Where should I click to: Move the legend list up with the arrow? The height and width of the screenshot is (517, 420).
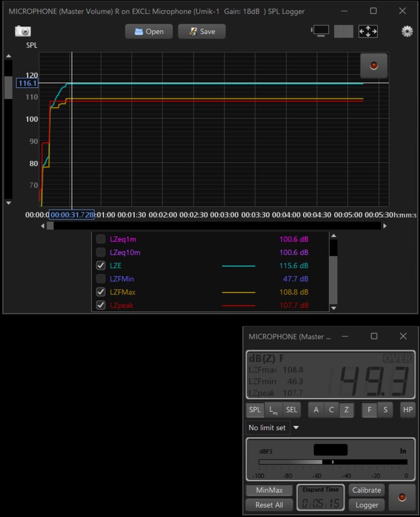tap(334, 236)
